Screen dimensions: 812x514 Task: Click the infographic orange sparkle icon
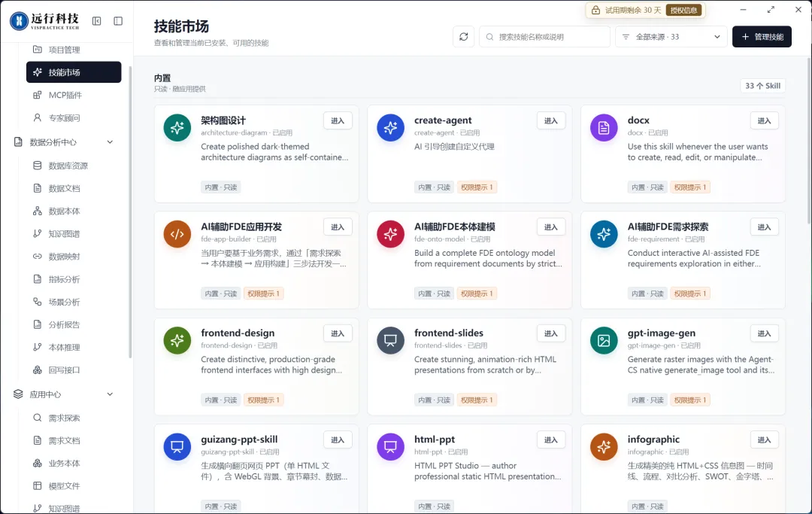pyautogui.click(x=604, y=446)
